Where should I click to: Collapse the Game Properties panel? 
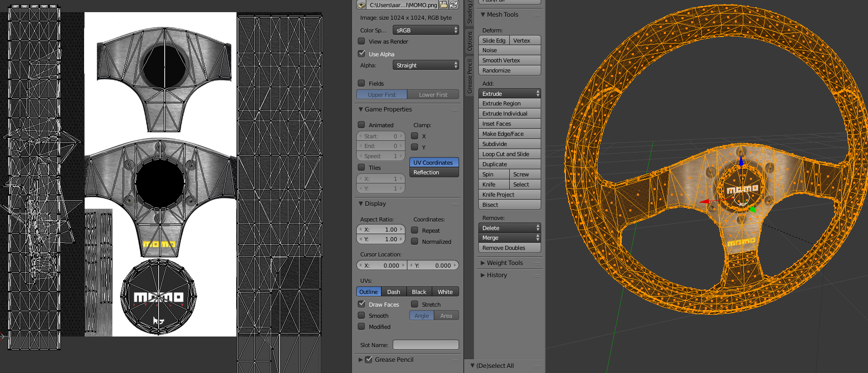(x=361, y=109)
